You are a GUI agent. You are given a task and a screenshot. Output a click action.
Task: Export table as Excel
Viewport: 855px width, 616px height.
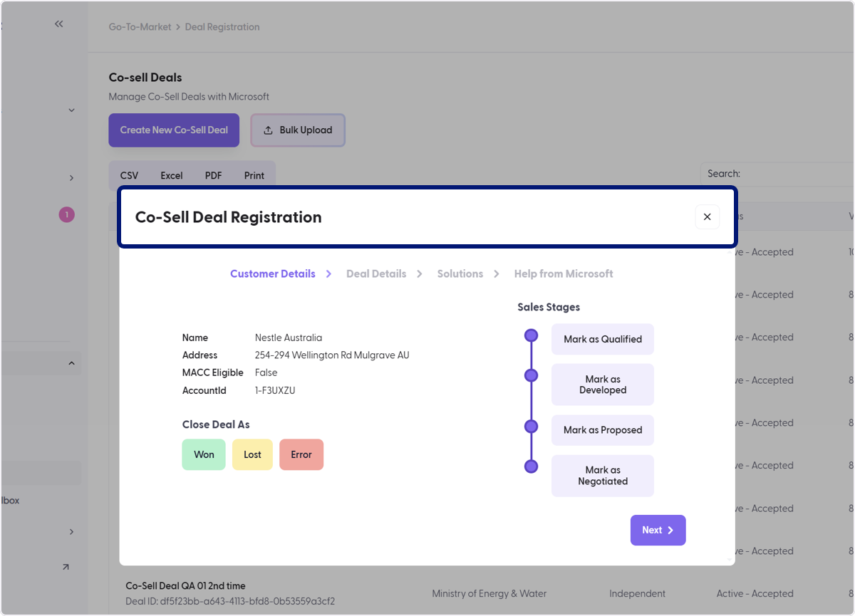pos(171,175)
